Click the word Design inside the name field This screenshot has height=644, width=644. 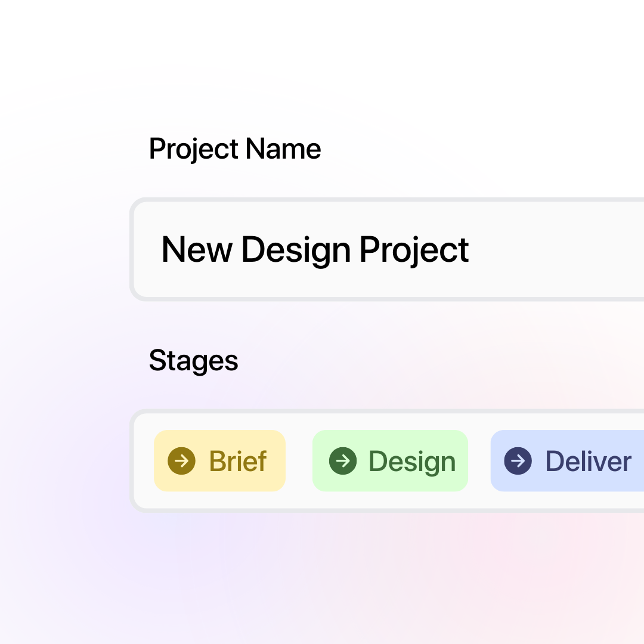[296, 249]
